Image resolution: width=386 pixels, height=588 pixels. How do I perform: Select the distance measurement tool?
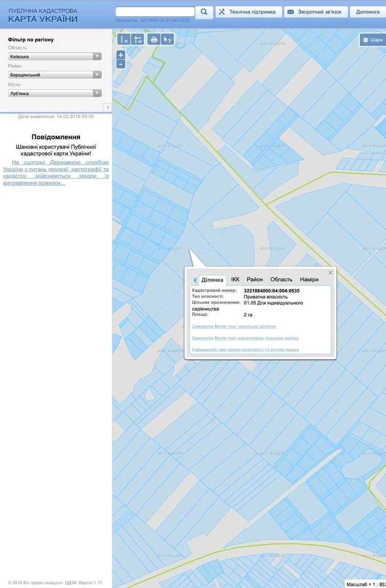pyautogui.click(x=123, y=40)
